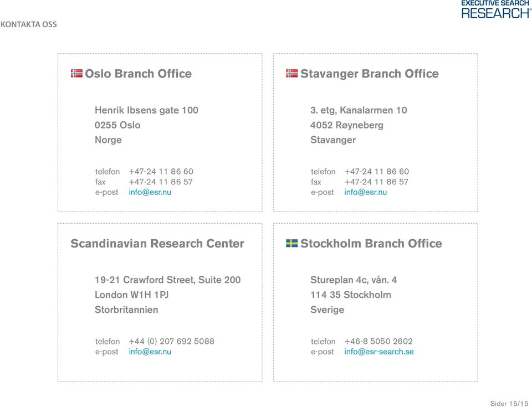
Task: Click the Stockholm phone number +46-8 5050 2602
Action: pos(378,341)
